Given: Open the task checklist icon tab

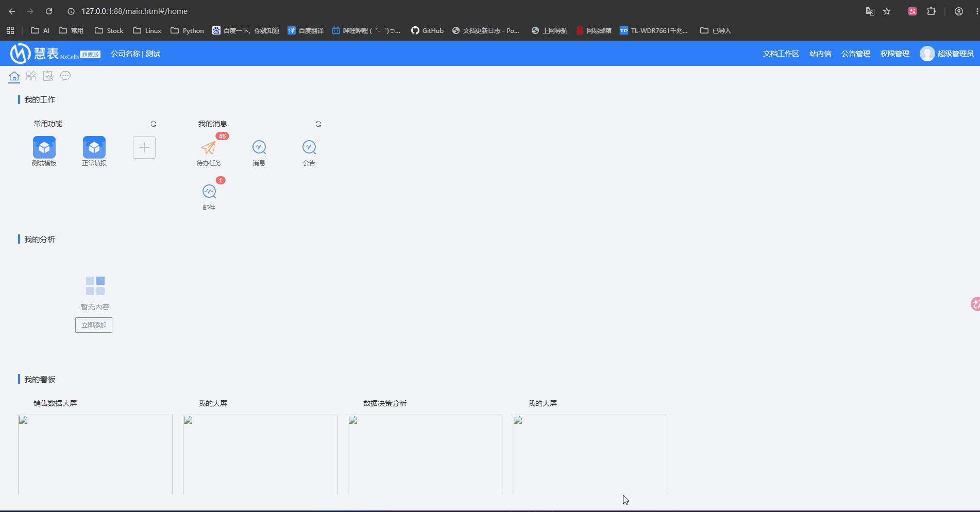Looking at the screenshot, I should coord(48,76).
